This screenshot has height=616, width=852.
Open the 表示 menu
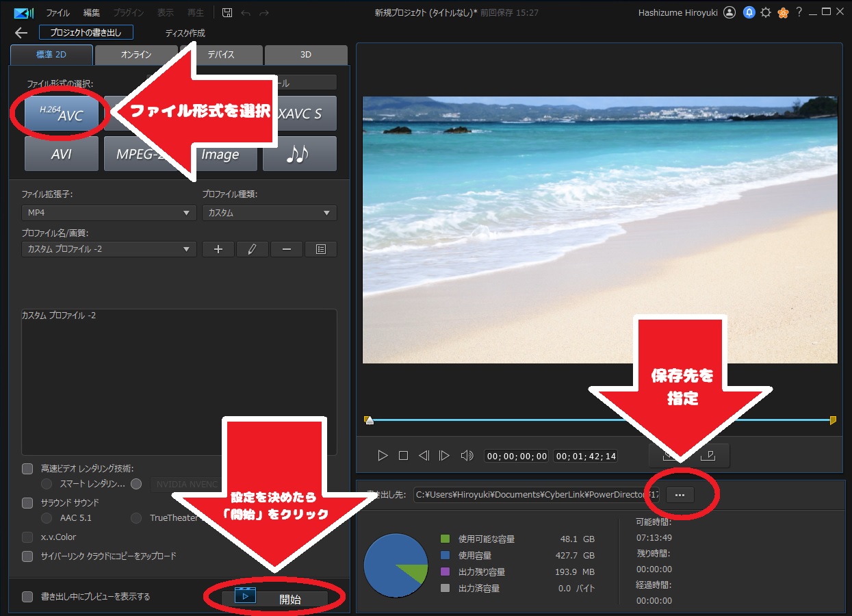[165, 13]
